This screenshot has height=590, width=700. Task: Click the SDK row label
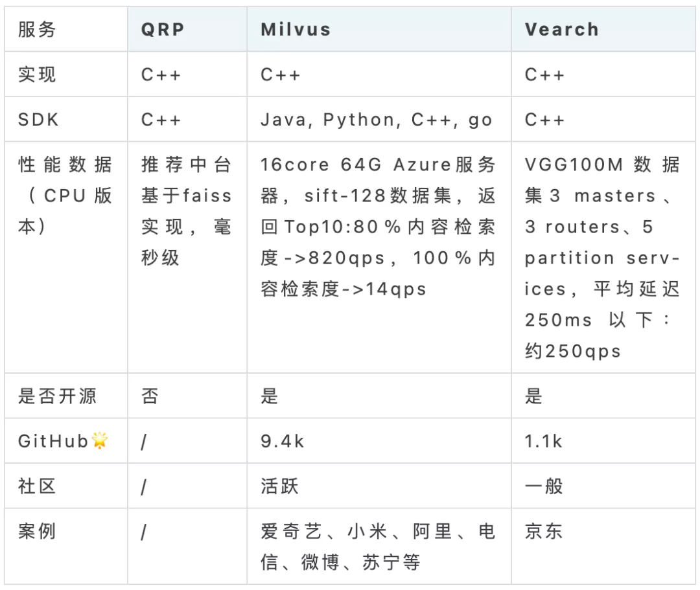(66, 119)
